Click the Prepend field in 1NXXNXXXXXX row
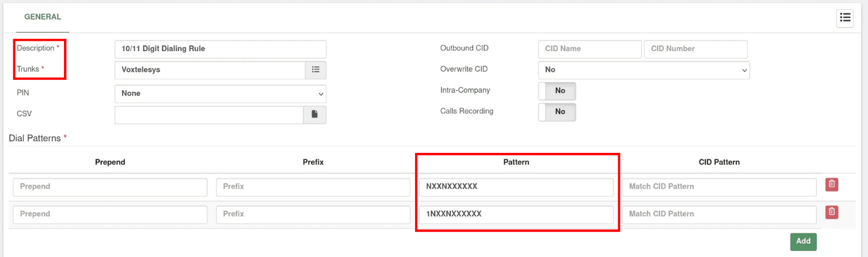This screenshot has height=257, width=868. pyautogui.click(x=110, y=214)
